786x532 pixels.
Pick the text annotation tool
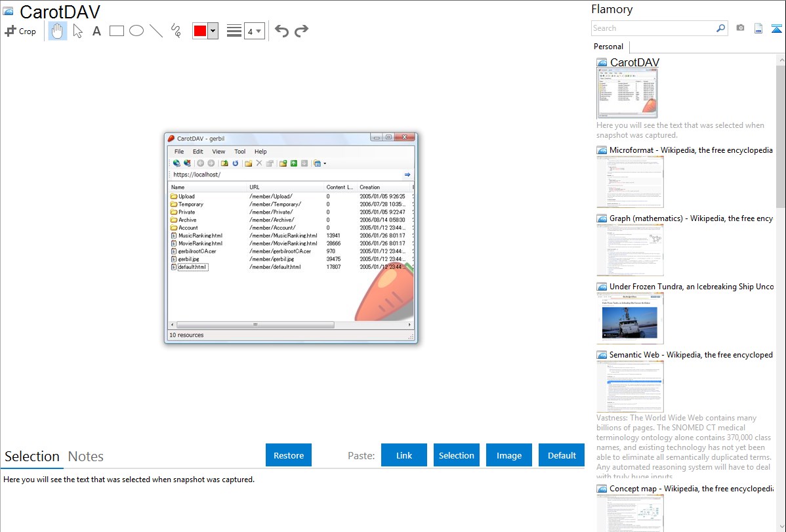pyautogui.click(x=96, y=31)
